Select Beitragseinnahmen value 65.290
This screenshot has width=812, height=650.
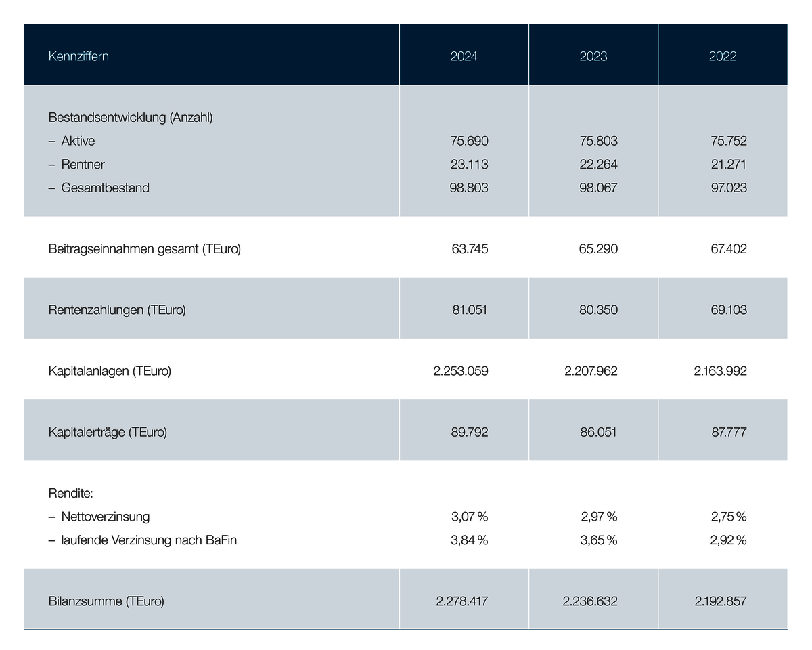pyautogui.click(x=598, y=248)
